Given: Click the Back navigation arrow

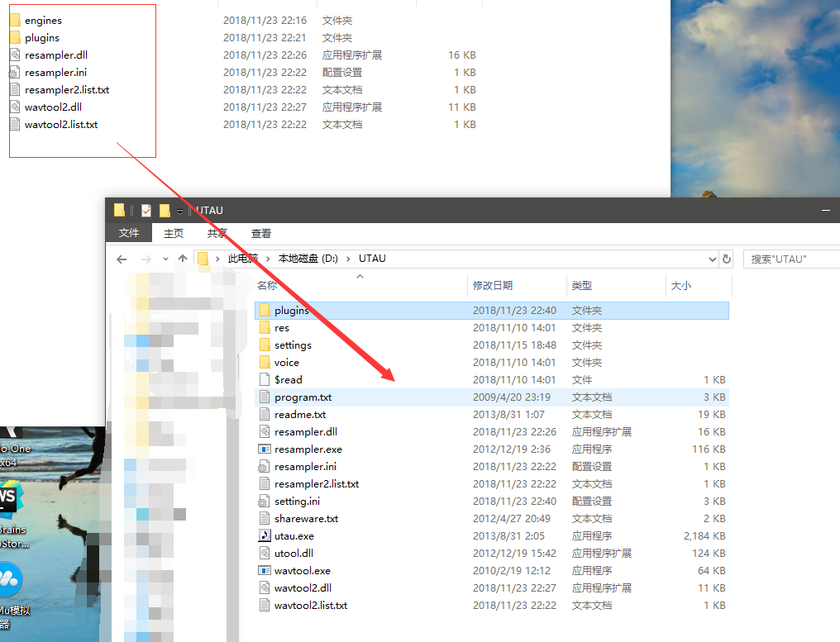Looking at the screenshot, I should (122, 259).
